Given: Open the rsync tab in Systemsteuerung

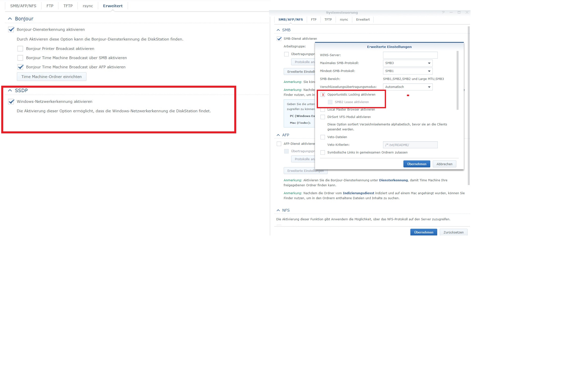Looking at the screenshot, I should pos(344,20).
